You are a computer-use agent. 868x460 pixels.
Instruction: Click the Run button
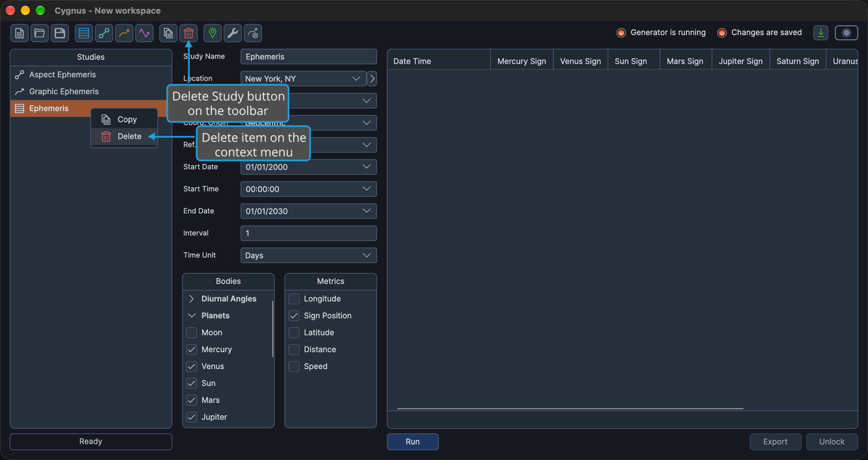pos(413,442)
